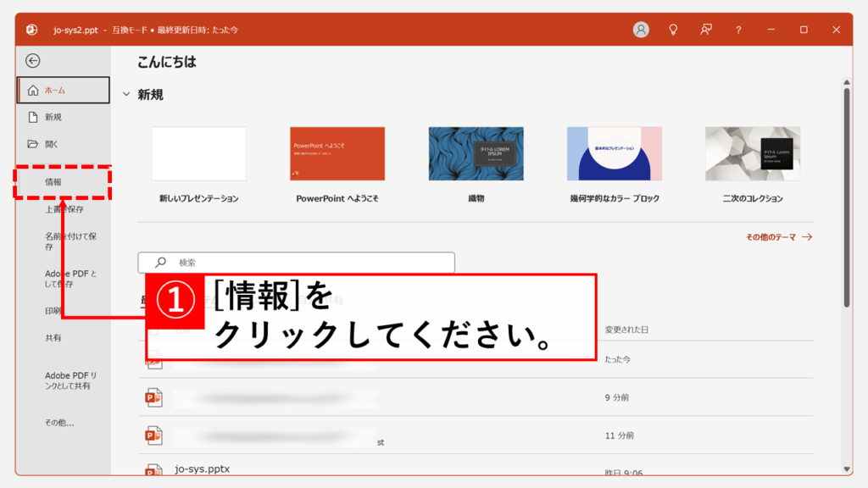Minimize the PowerPoint window

pyautogui.click(x=771, y=30)
